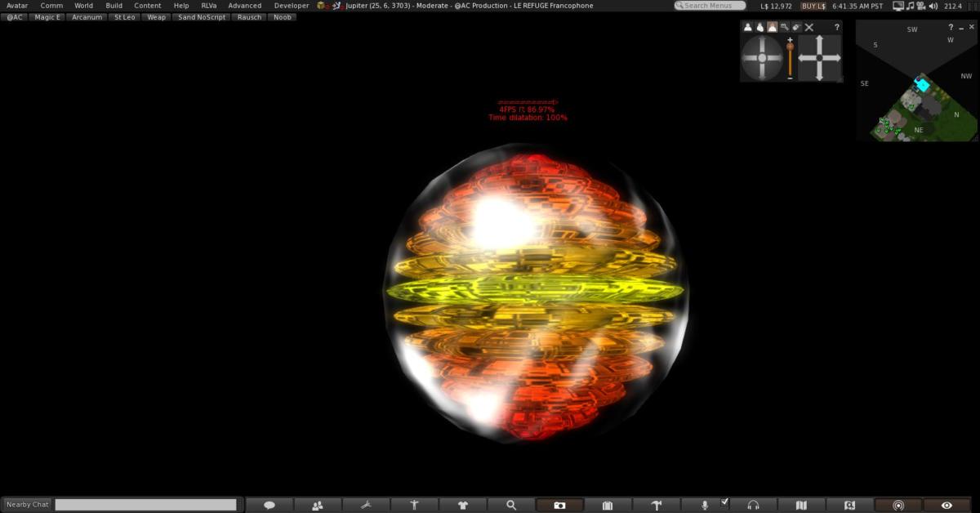Select front view camera preset

[x=747, y=27]
